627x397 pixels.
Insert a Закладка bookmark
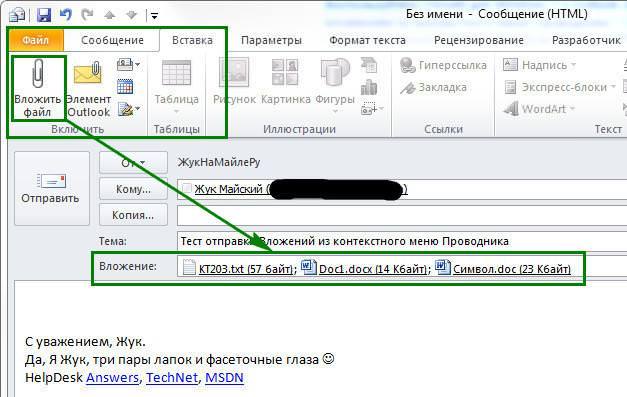point(433,87)
